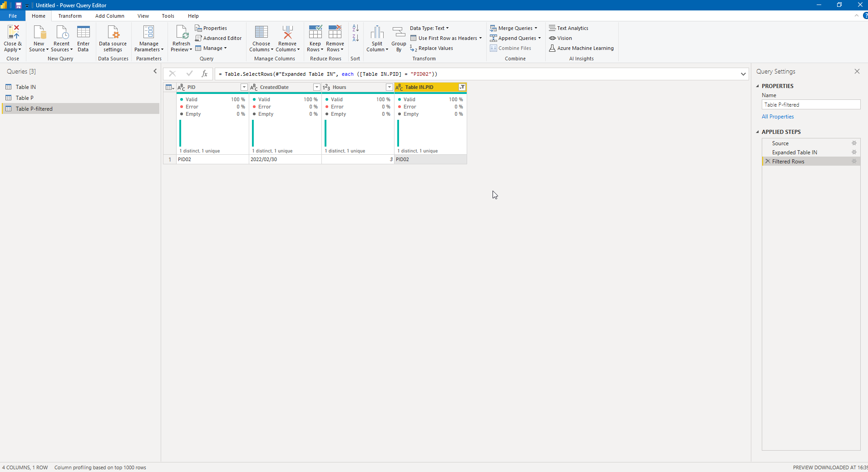Click the Remove Rows icon
The width and height of the screenshot is (868, 472).
click(335, 32)
